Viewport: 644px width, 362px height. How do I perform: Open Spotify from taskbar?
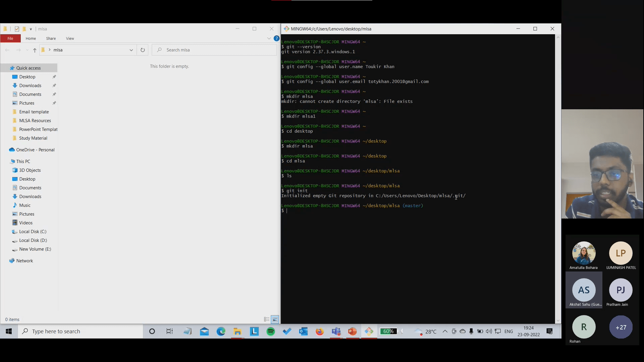(x=271, y=331)
